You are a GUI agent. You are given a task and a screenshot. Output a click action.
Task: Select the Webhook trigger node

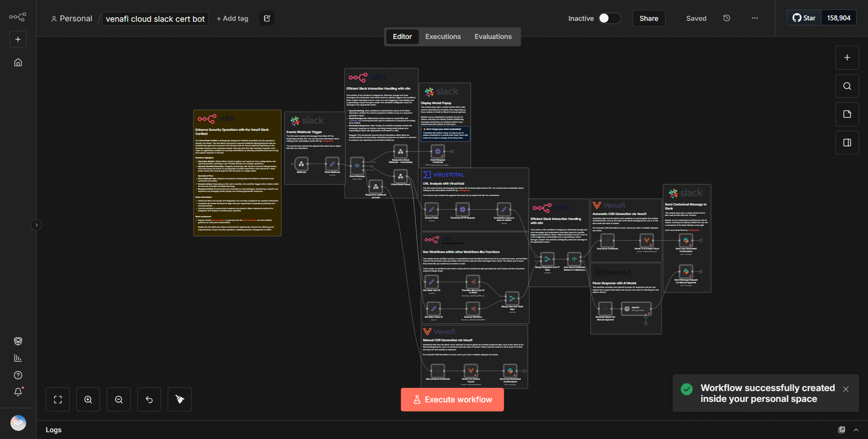(301, 164)
